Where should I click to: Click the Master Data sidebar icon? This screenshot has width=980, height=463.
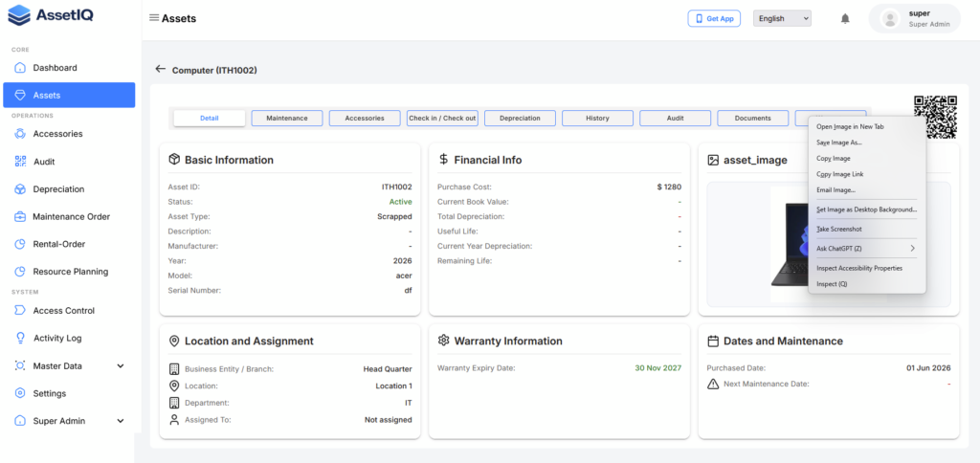(20, 365)
